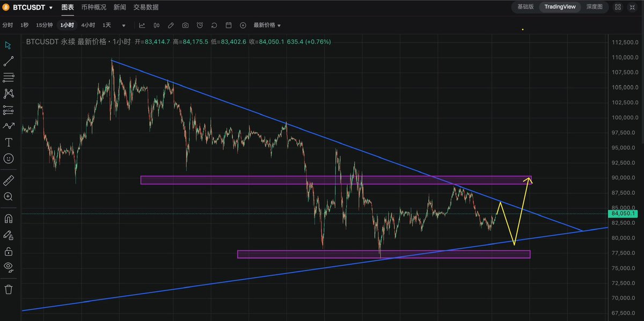
Task: Select the 4小时 timeframe
Action: pos(88,25)
